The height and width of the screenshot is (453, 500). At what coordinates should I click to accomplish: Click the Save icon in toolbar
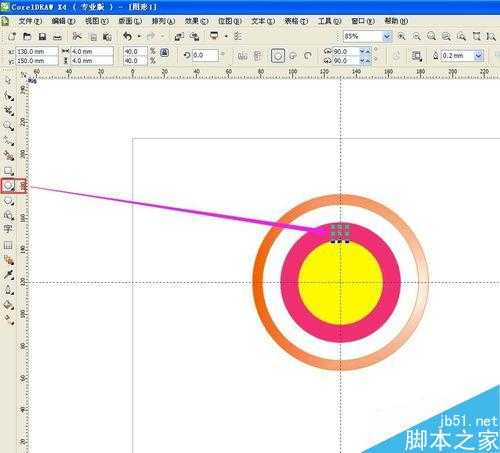[x=42, y=37]
